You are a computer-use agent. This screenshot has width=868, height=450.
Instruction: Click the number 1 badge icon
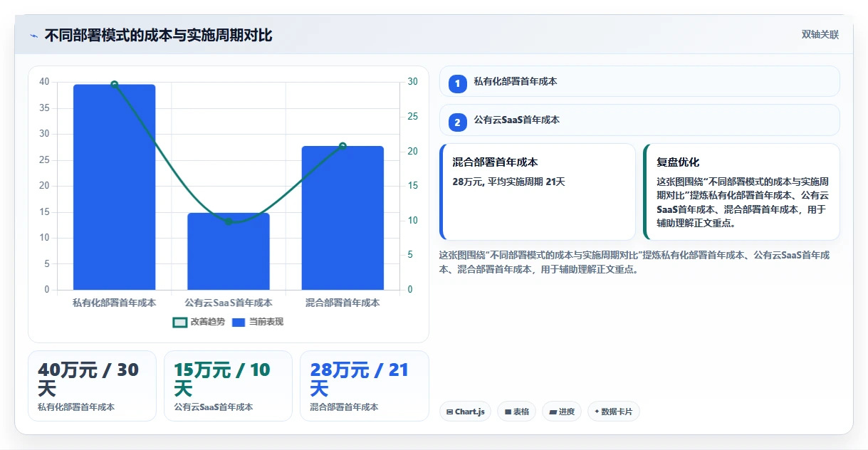pos(458,83)
